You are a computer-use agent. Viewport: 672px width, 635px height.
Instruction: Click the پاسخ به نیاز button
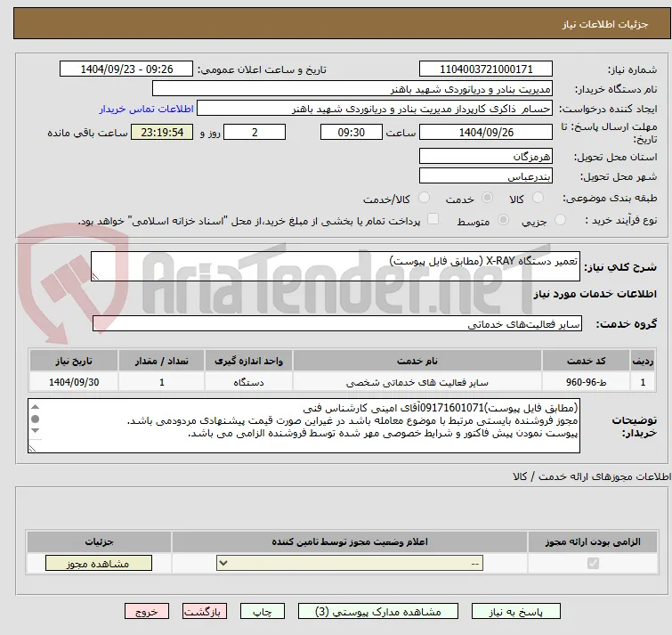point(515,612)
